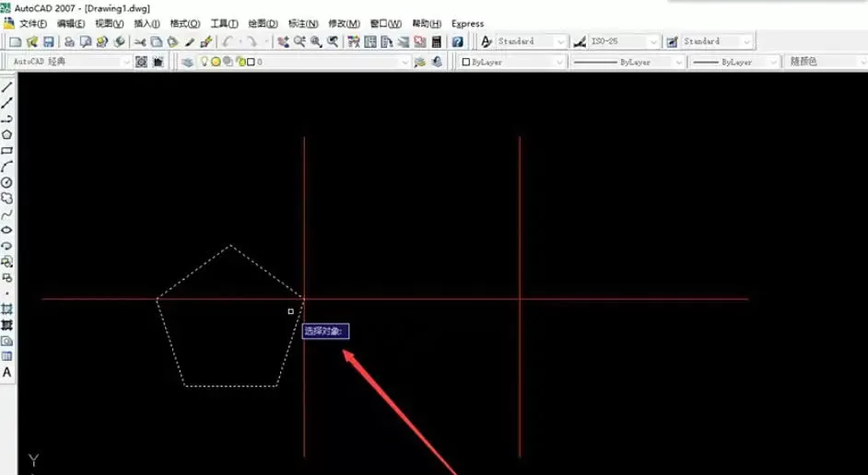Click the Zoom Window icon

(x=316, y=41)
